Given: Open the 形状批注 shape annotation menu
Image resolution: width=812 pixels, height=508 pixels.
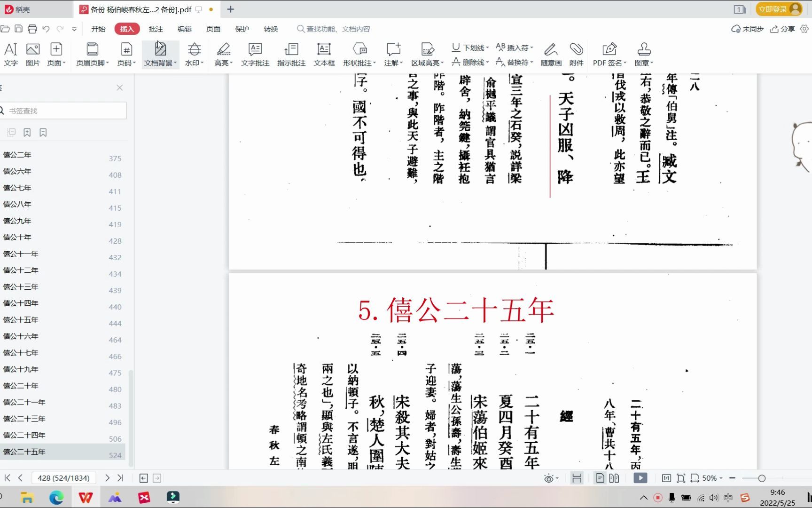Looking at the screenshot, I should tap(359, 55).
